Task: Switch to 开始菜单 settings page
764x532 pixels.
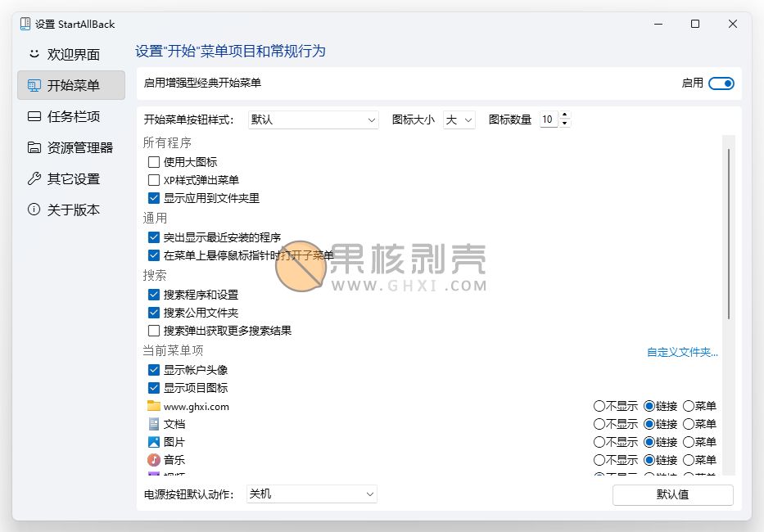Action: [x=71, y=85]
